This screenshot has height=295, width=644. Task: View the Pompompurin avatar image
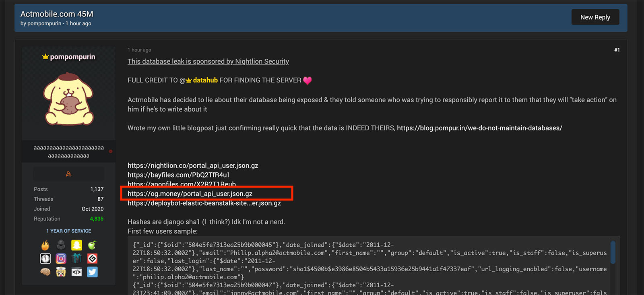[x=68, y=99]
